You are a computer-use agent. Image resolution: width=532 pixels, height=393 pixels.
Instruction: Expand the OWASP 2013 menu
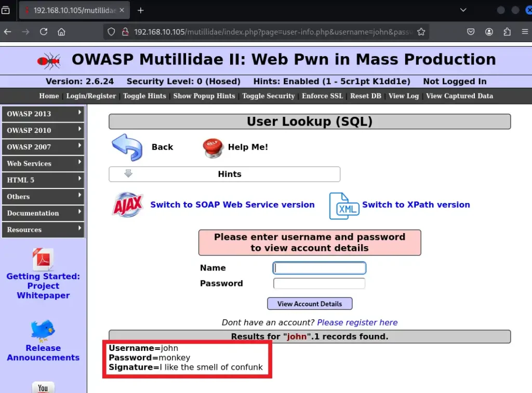43,114
